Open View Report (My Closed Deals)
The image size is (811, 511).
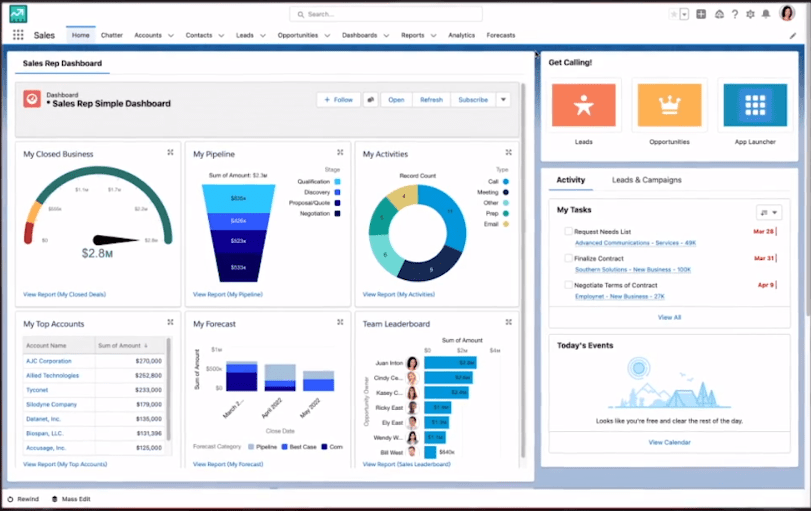[x=65, y=294]
